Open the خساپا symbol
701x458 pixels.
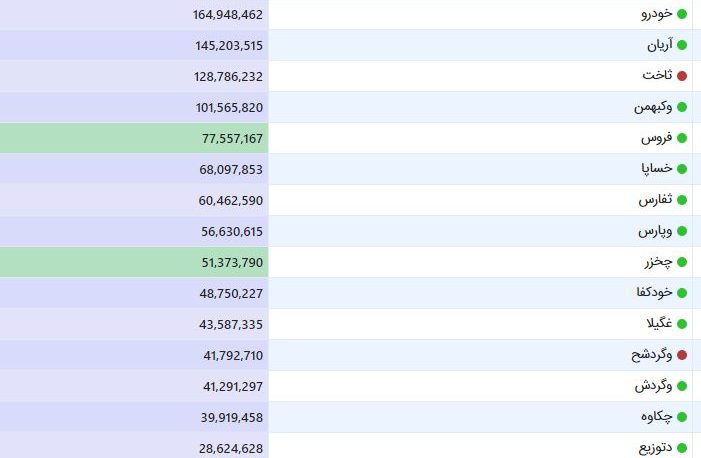pyautogui.click(x=657, y=169)
